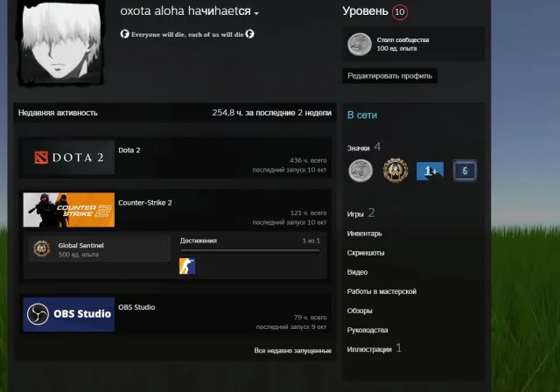
Task: Open the OBS Studio banner image
Action: tap(69, 314)
